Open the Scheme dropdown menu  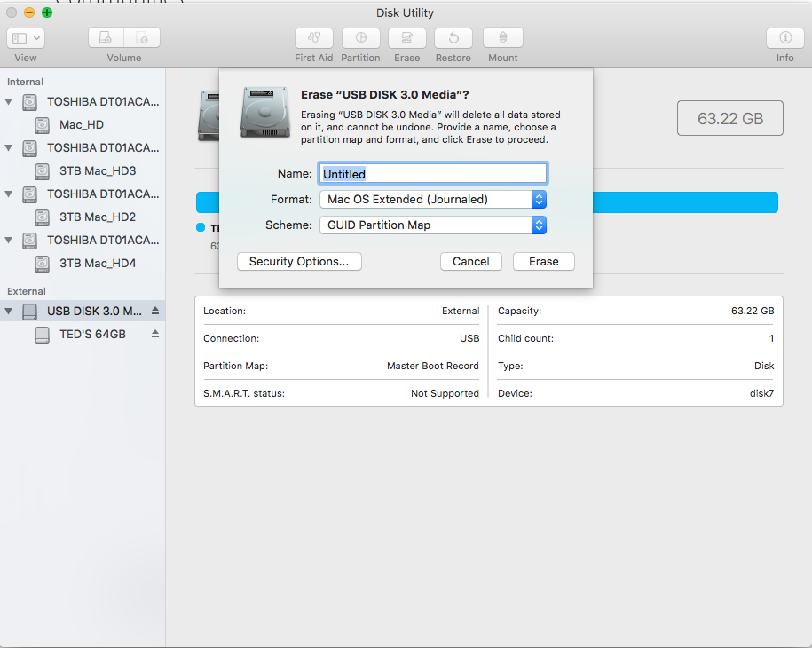point(432,225)
